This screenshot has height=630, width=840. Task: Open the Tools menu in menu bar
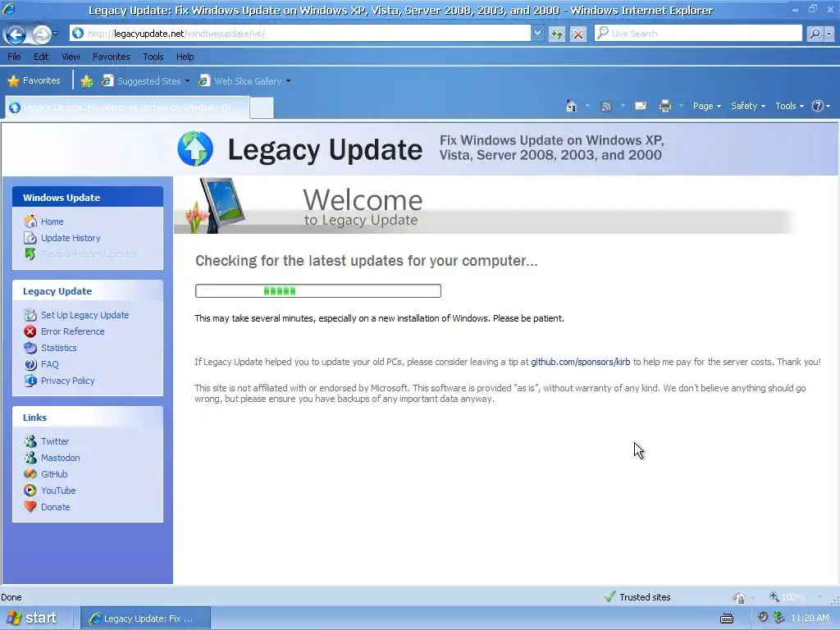point(153,57)
